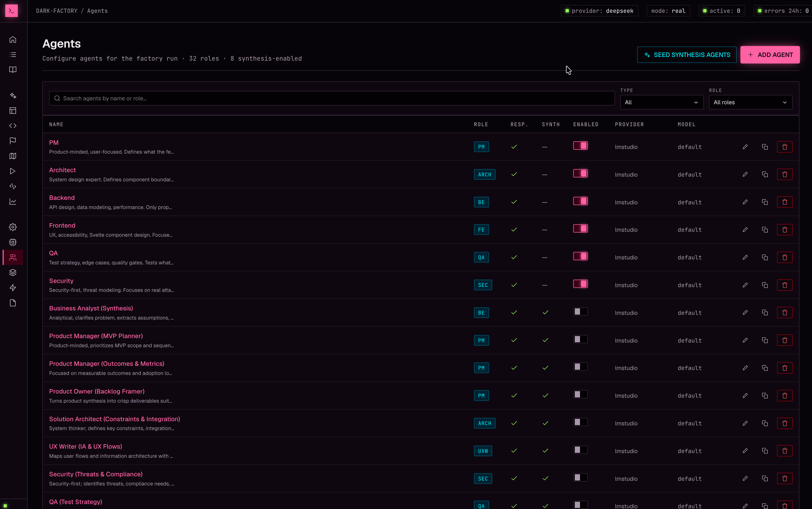Disable the Frontend agent toggle
The image size is (812, 509).
pyautogui.click(x=581, y=229)
